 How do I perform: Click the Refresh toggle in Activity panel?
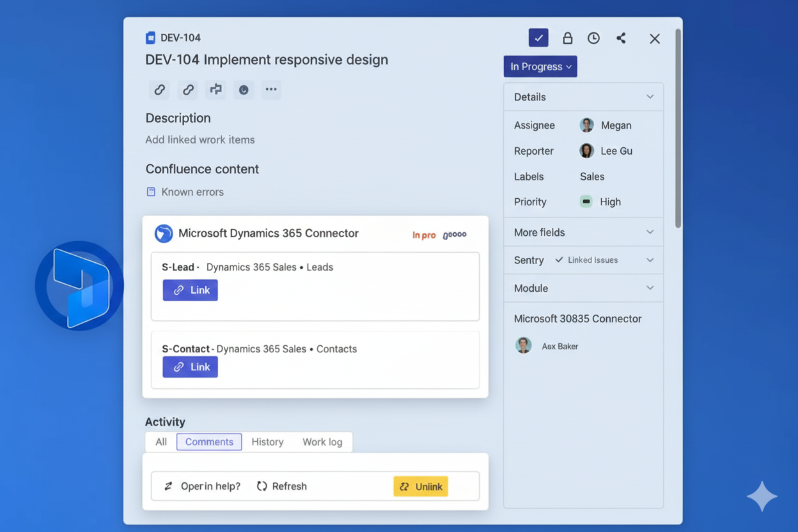click(281, 486)
